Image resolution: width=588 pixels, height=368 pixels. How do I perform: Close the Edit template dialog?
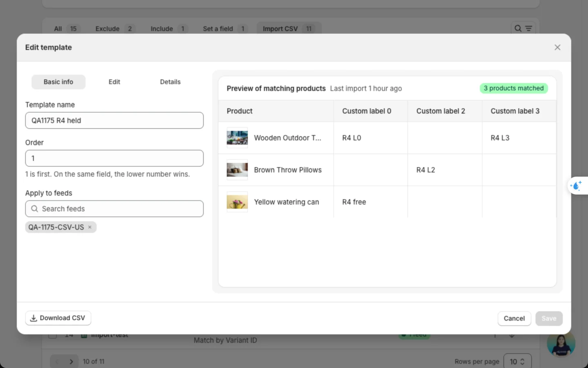[557, 47]
